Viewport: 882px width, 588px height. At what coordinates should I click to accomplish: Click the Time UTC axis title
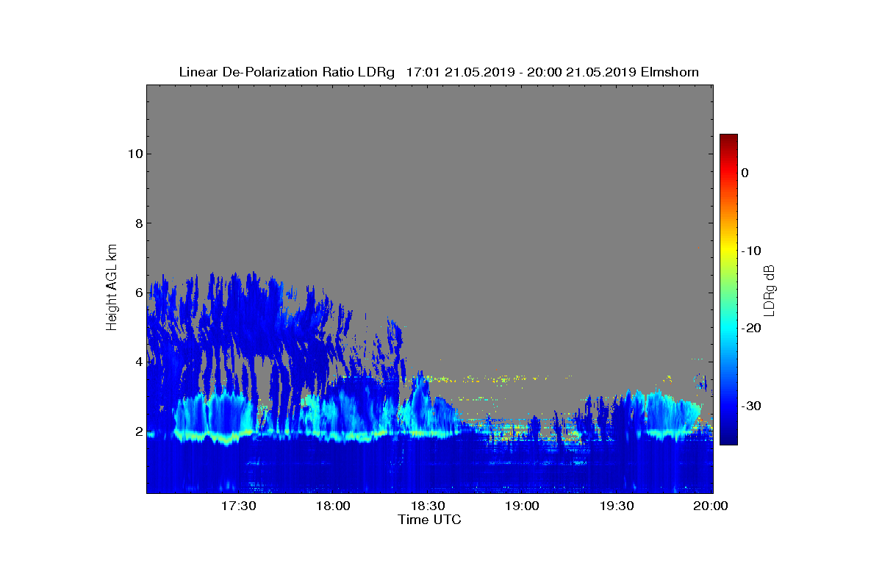(430, 520)
